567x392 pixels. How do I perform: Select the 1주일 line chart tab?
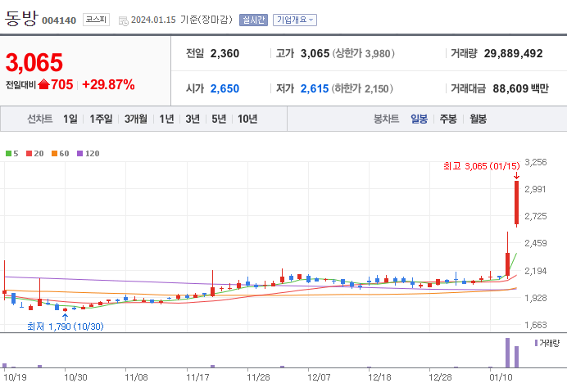[101, 119]
